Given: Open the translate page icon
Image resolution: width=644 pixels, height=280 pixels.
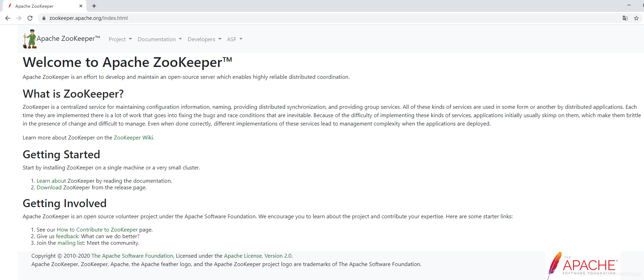Looking at the screenshot, I should (625, 18).
